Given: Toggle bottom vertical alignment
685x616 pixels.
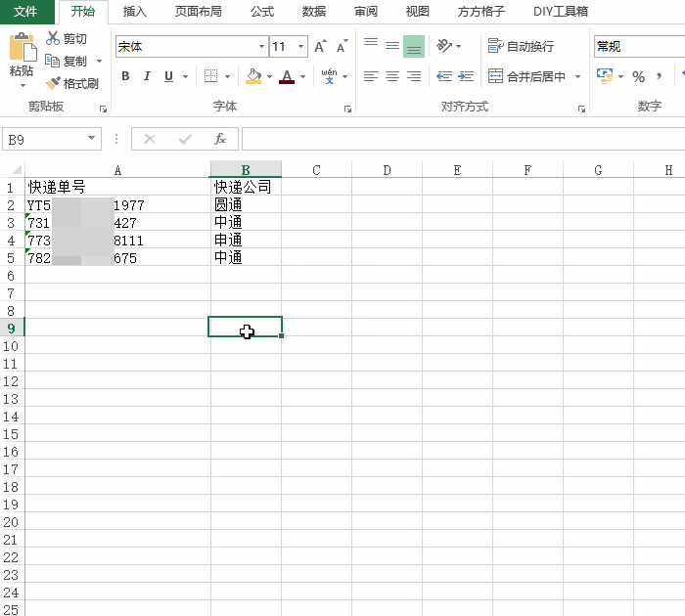Looking at the screenshot, I should (414, 46).
